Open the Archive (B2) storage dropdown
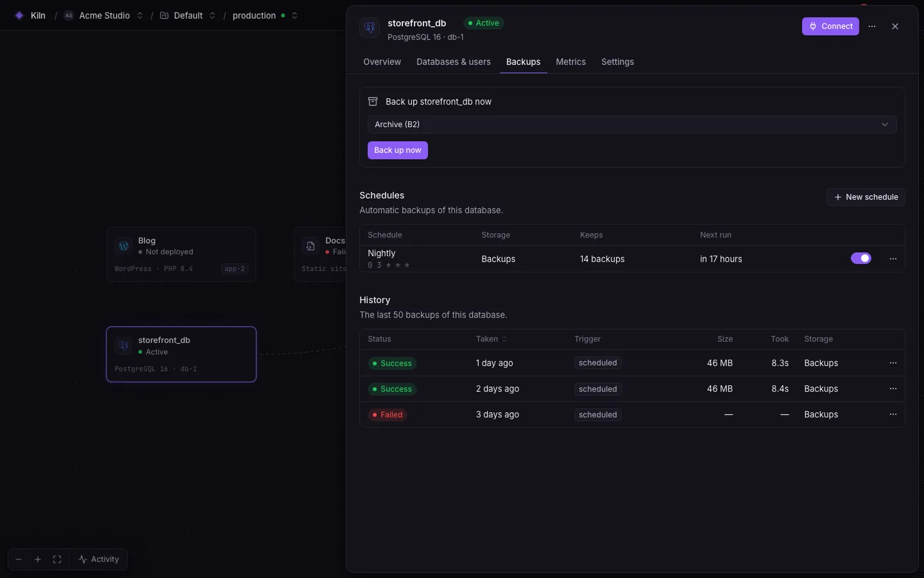This screenshot has height=578, width=924. click(x=632, y=125)
